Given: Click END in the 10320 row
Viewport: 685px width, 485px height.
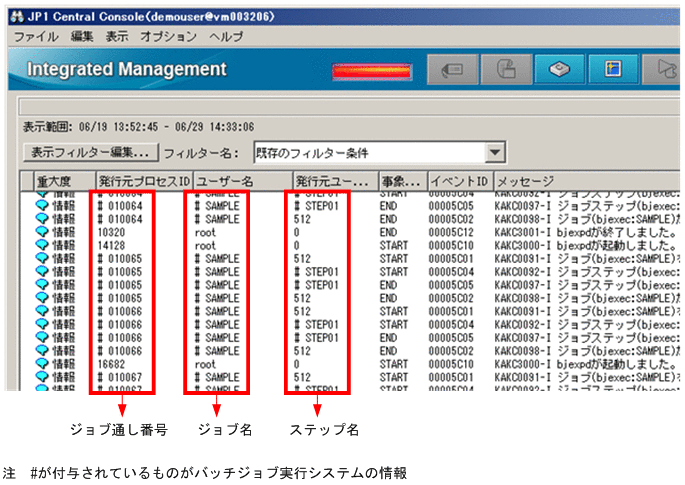Looking at the screenshot, I should point(388,232).
